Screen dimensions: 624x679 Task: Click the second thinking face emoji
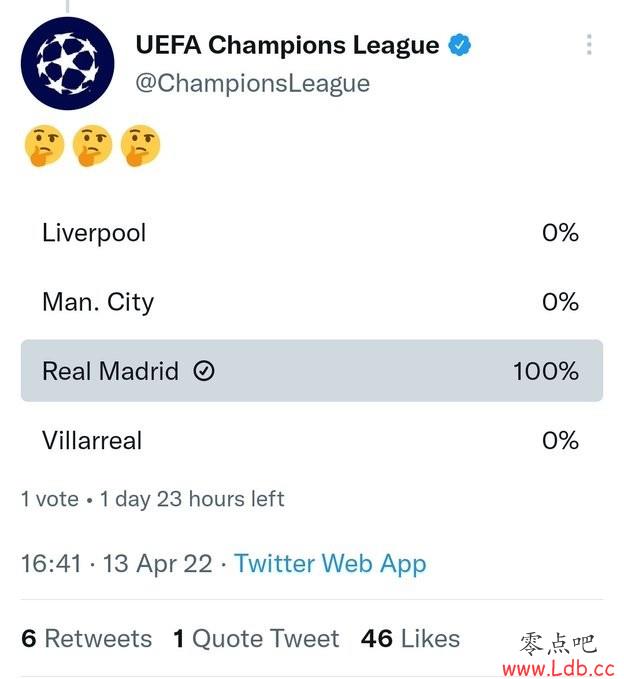(92, 146)
